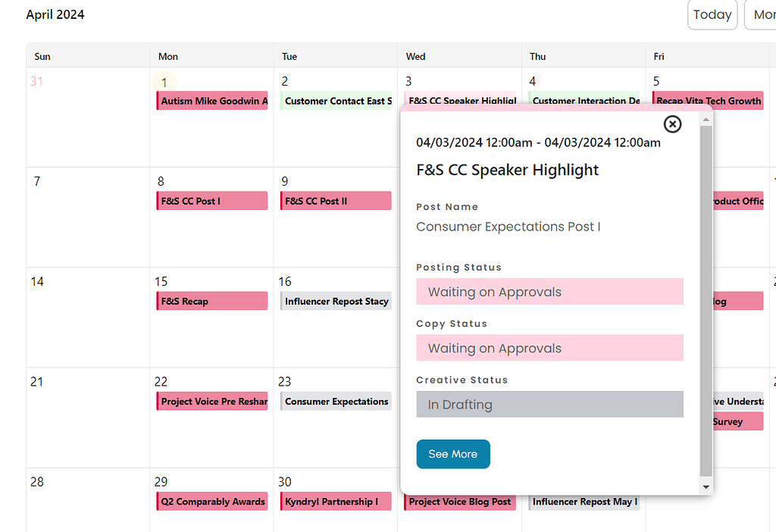Open the Creative Status dropdown
Viewport: 776px width, 532px height.
pos(549,404)
